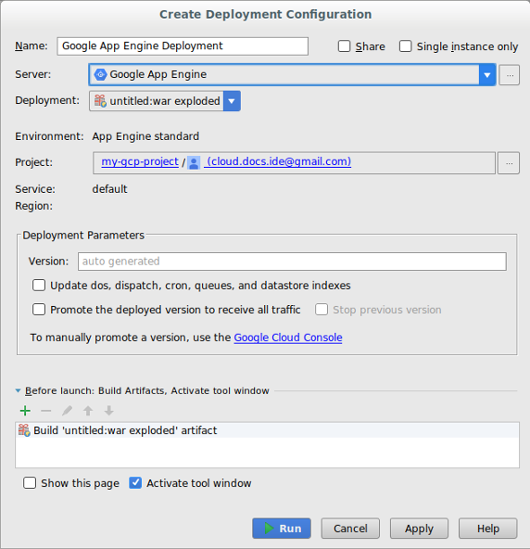Enable the Share checkbox
Screen dimensions: 530x549
[344, 46]
